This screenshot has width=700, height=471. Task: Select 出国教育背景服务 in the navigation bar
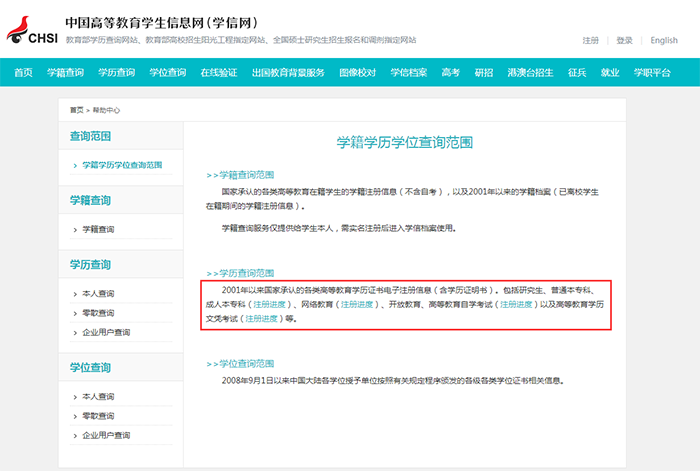(288, 73)
